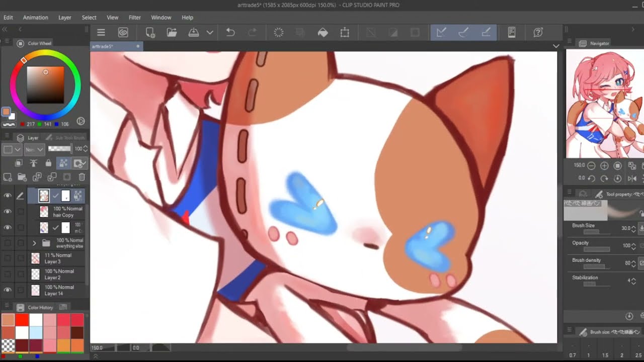Close the arttrade5 canvas tab
This screenshot has height=362, width=644.
[x=138, y=46]
